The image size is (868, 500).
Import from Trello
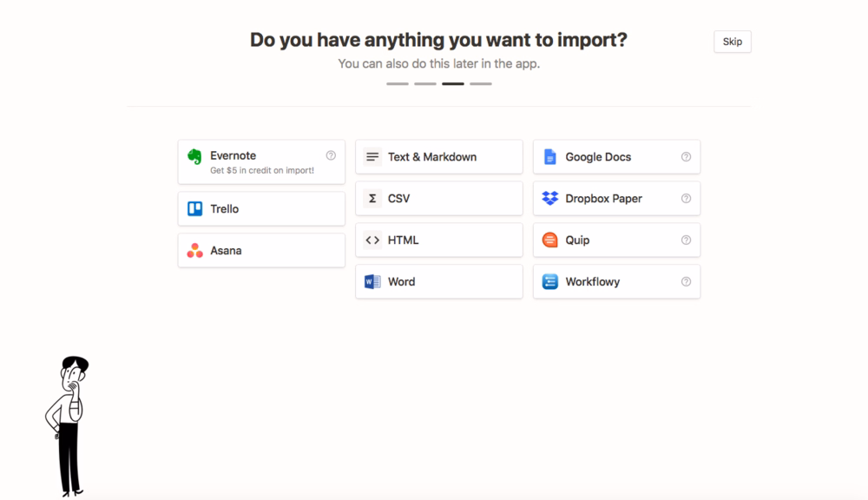[x=260, y=208]
